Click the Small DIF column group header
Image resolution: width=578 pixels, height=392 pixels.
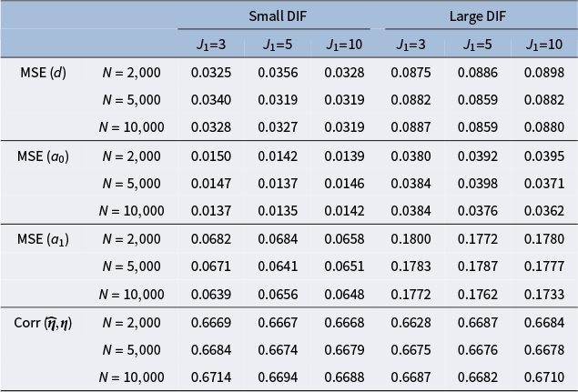click(274, 16)
